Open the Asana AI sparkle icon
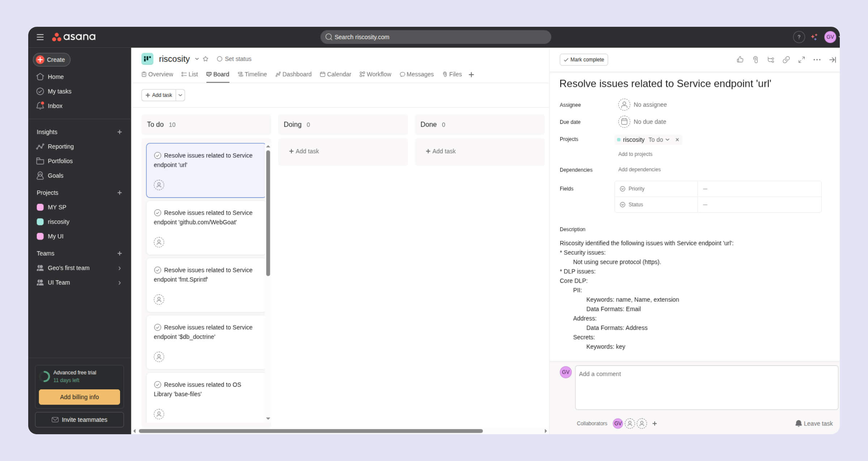The width and height of the screenshot is (868, 461). 814,37
